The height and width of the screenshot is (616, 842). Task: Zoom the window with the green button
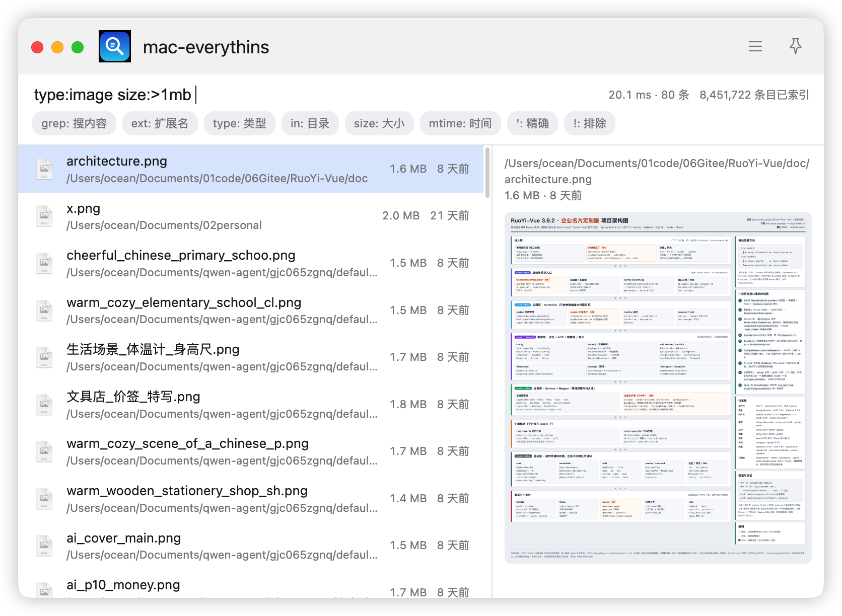click(78, 47)
